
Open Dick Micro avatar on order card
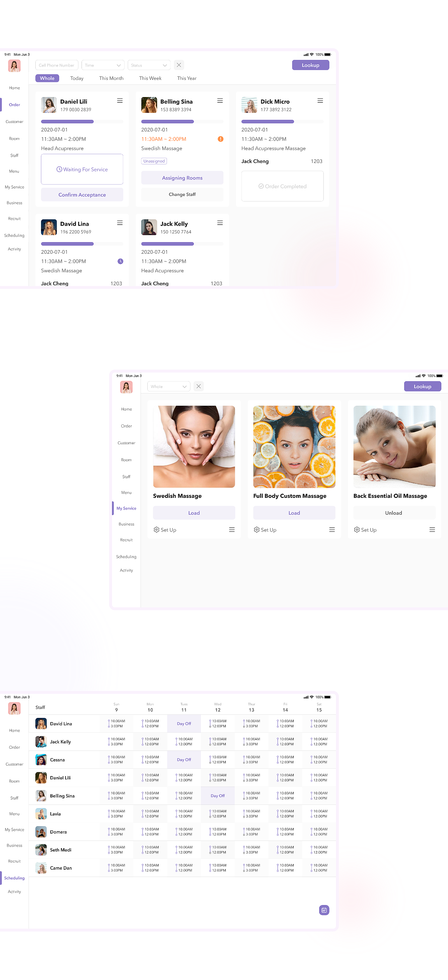(x=249, y=105)
